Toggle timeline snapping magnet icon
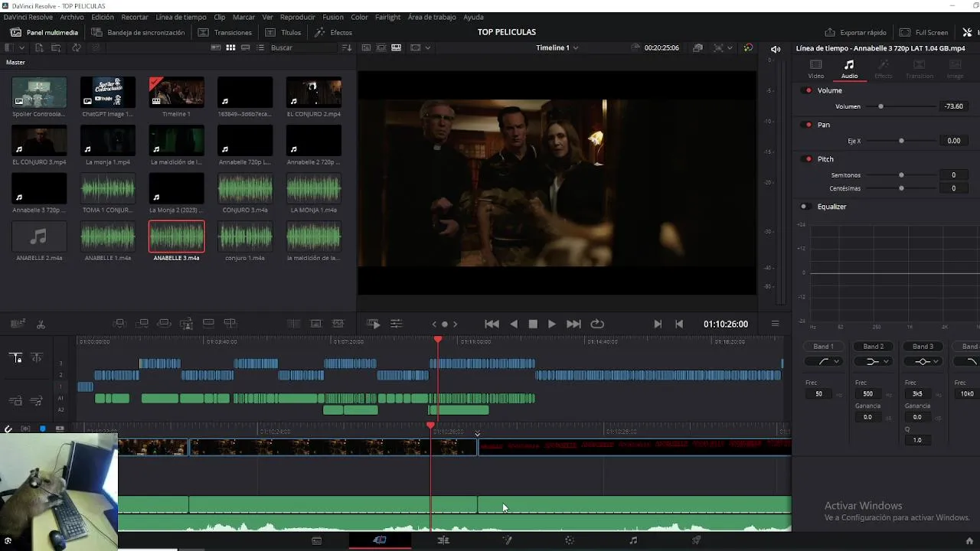Viewport: 980px width, 551px height. tap(8, 429)
